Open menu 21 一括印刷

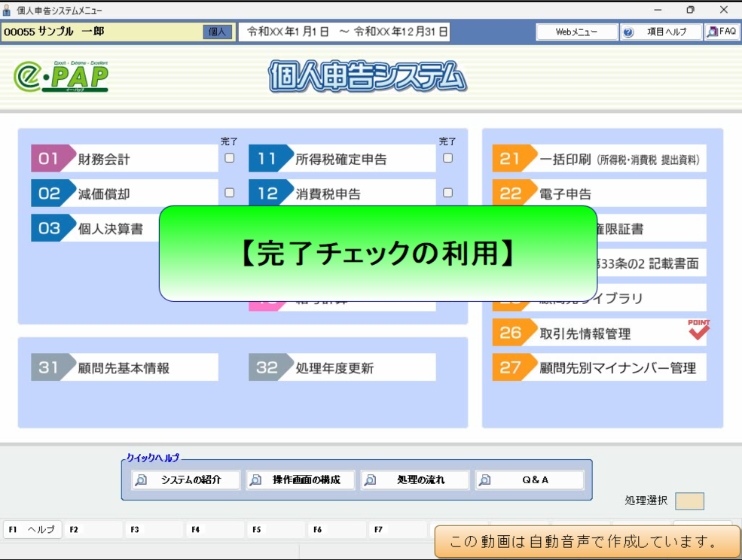(600, 159)
